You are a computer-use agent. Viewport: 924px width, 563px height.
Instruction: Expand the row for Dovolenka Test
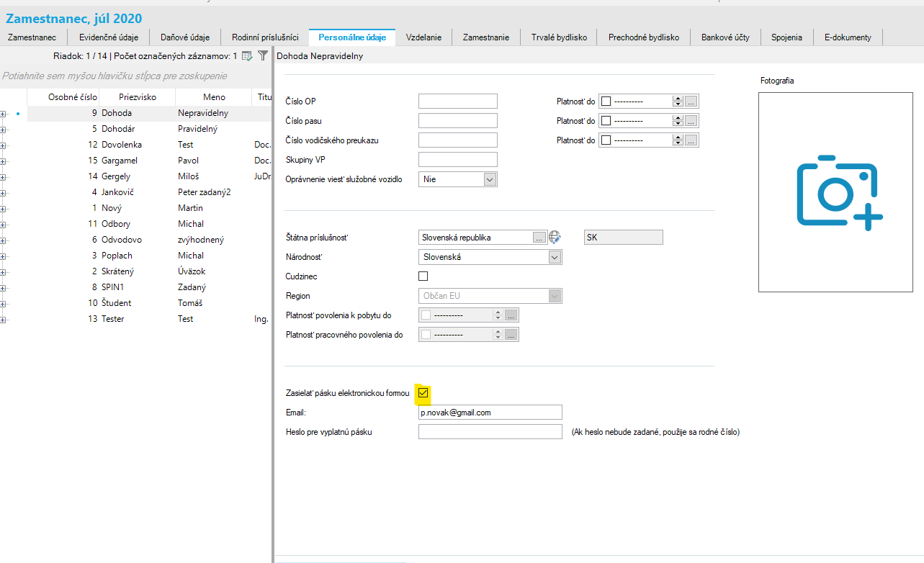click(3, 145)
